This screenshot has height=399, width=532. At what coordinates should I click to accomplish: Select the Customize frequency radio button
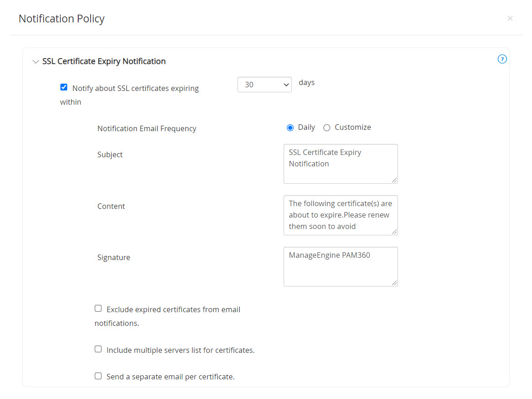click(327, 128)
